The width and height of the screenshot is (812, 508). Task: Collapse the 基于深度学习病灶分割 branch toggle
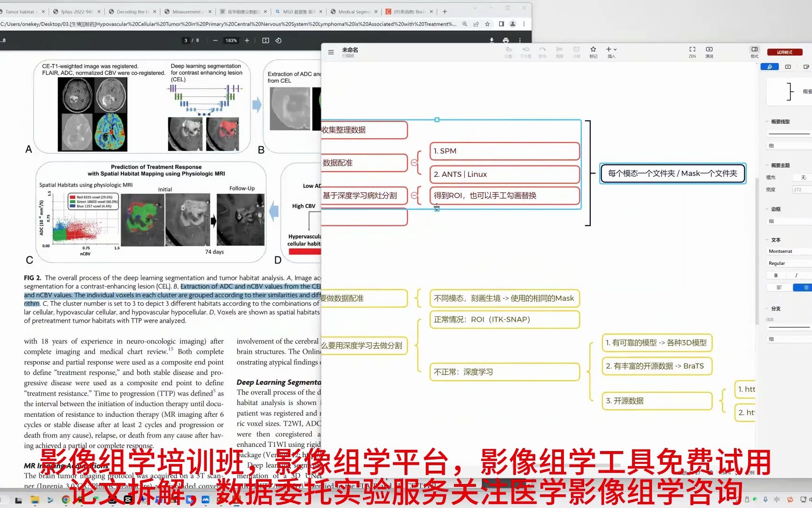tap(414, 195)
